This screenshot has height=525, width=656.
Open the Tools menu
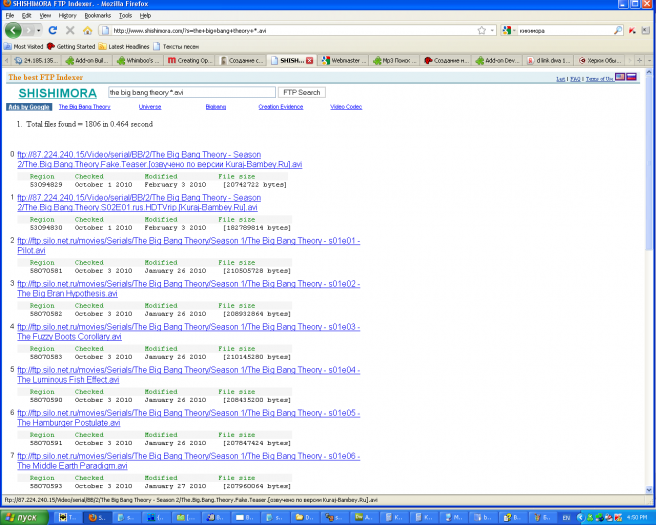pos(125,15)
